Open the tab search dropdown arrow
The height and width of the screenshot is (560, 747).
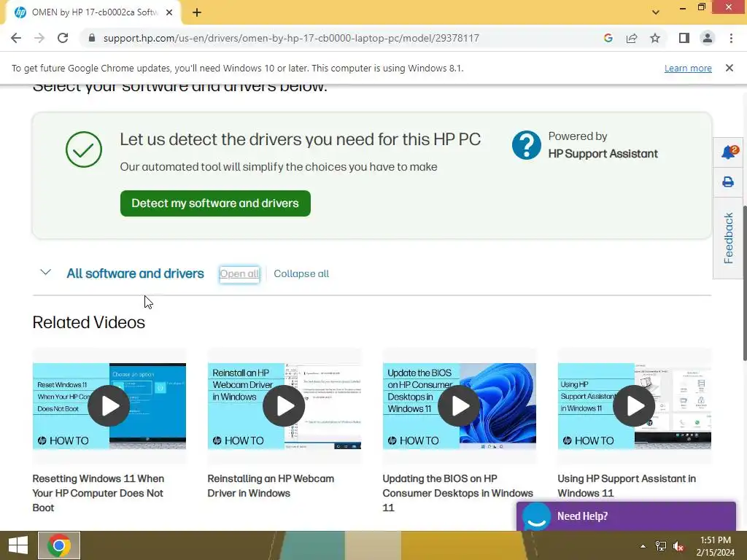656,12
